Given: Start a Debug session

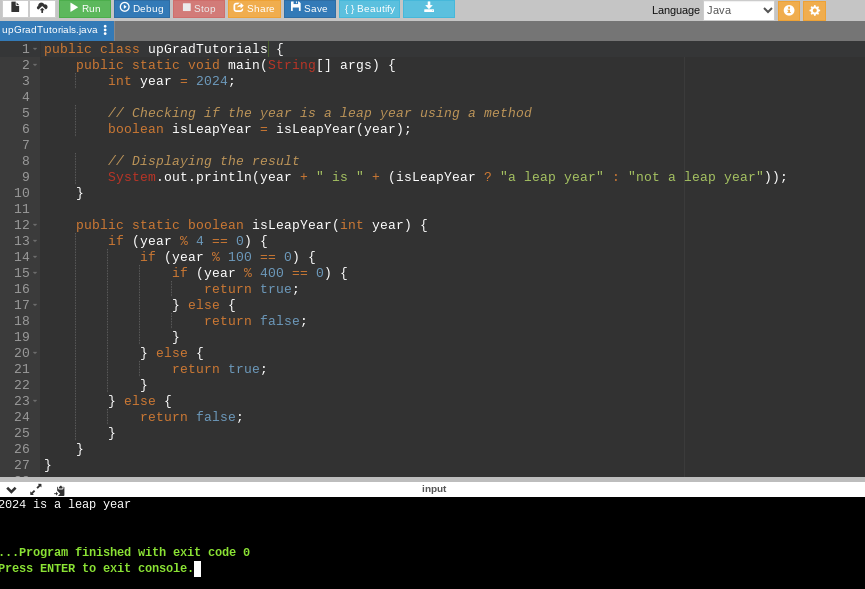Looking at the screenshot, I should [x=141, y=9].
